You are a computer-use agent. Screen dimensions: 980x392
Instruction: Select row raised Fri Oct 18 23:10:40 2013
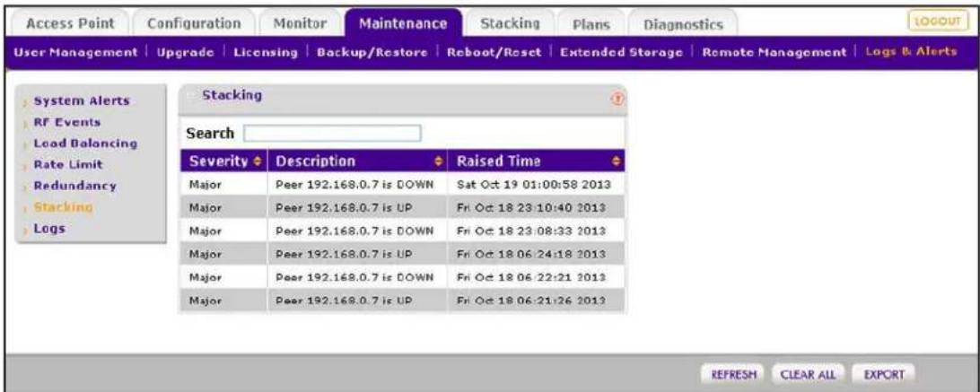[402, 207]
